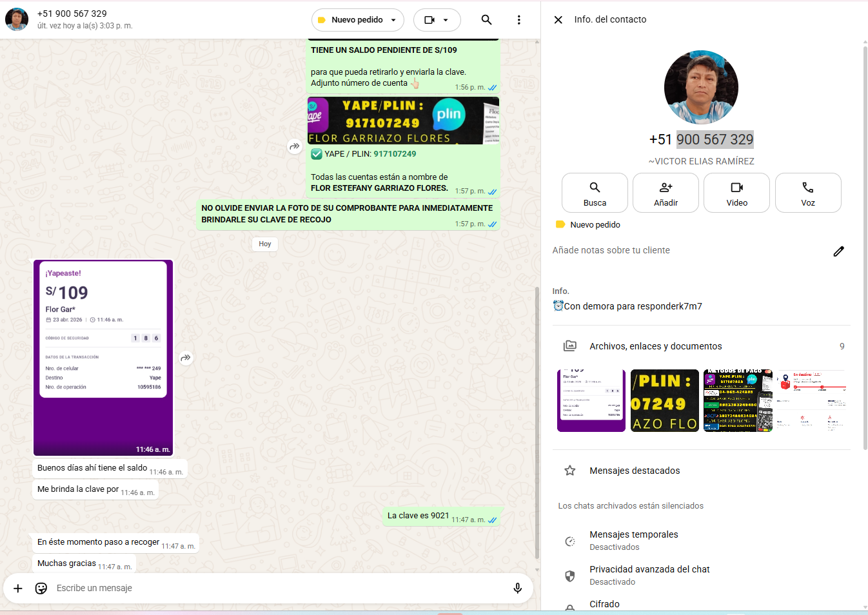Click the Añadir contact button

(666, 193)
